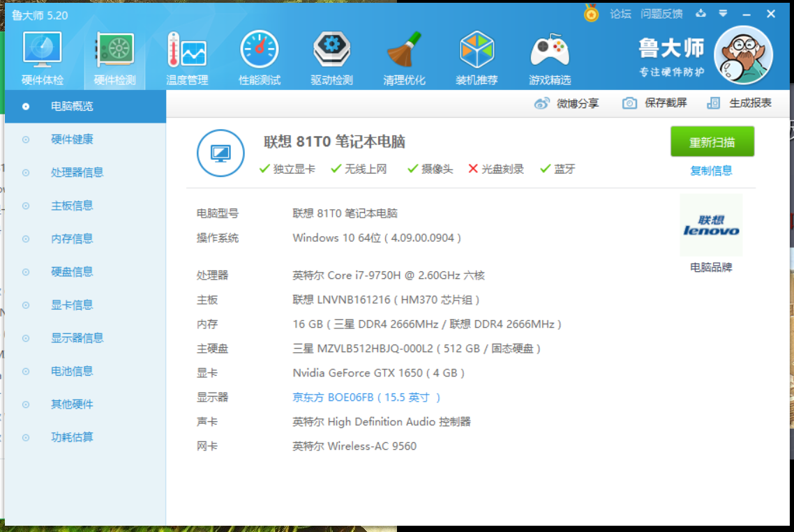Image resolution: width=794 pixels, height=532 pixels.
Task: Click the 复制信息 copy info link
Action: pos(711,171)
